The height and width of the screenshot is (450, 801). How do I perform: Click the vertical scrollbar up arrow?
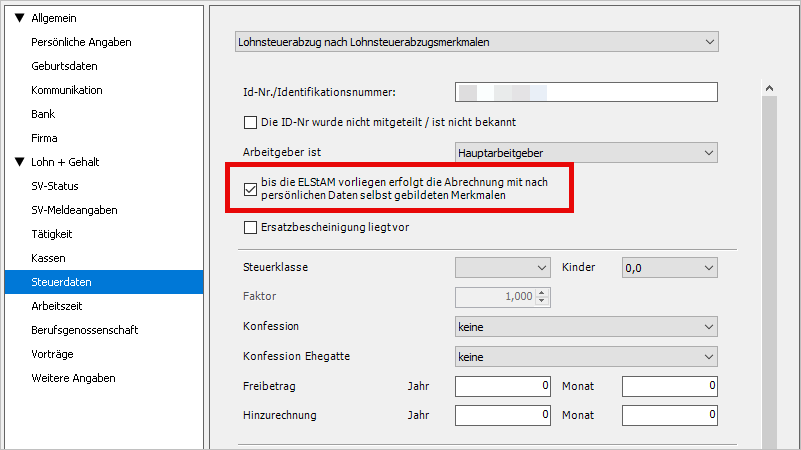[769, 90]
